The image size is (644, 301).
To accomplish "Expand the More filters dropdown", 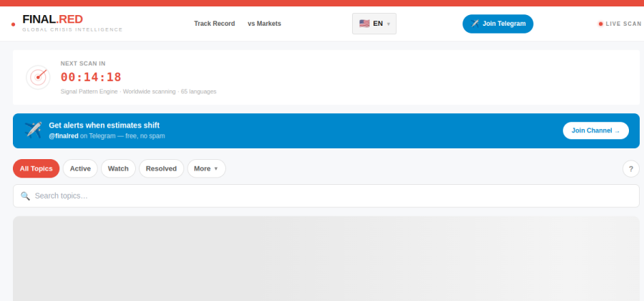I will coord(206,168).
